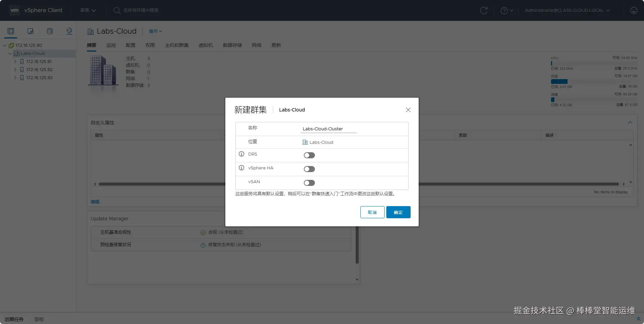
Task: Show vSphere HA info icon tooltip
Action: click(241, 168)
